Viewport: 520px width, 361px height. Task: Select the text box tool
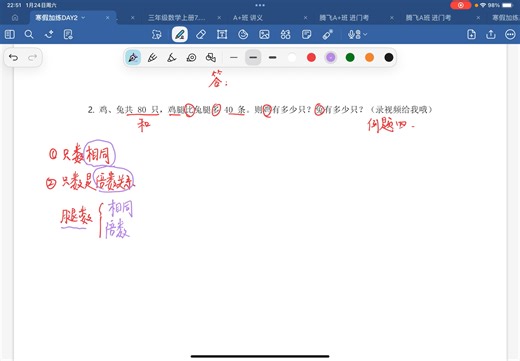222,34
